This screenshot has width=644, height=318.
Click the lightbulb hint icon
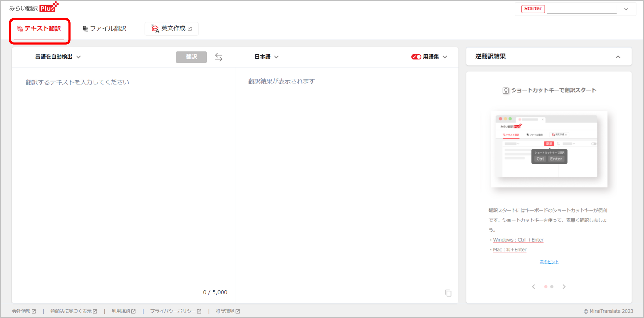pyautogui.click(x=506, y=90)
